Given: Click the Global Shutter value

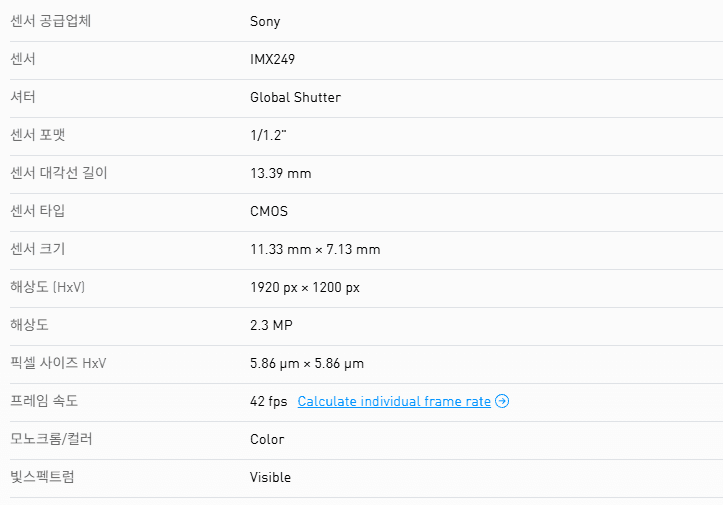Looking at the screenshot, I should [295, 97].
